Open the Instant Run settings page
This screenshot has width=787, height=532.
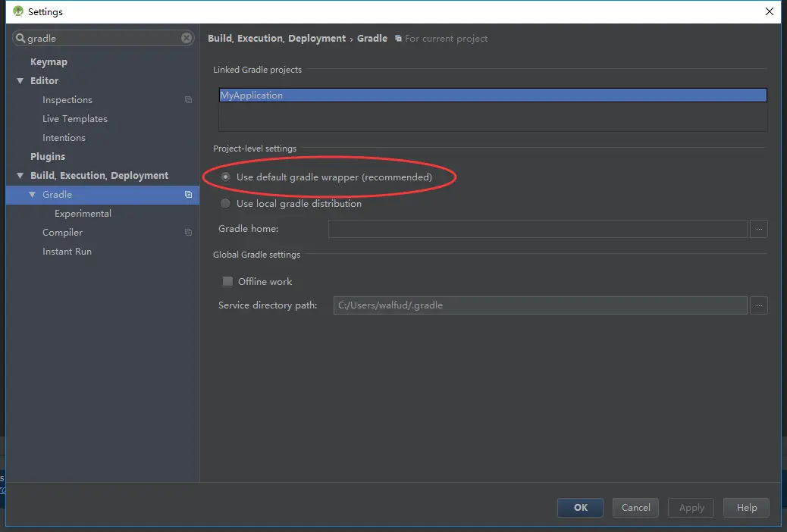pos(67,252)
